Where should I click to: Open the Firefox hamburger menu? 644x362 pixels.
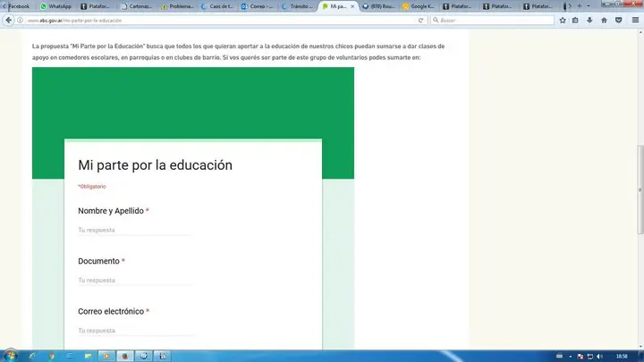[x=635, y=20]
